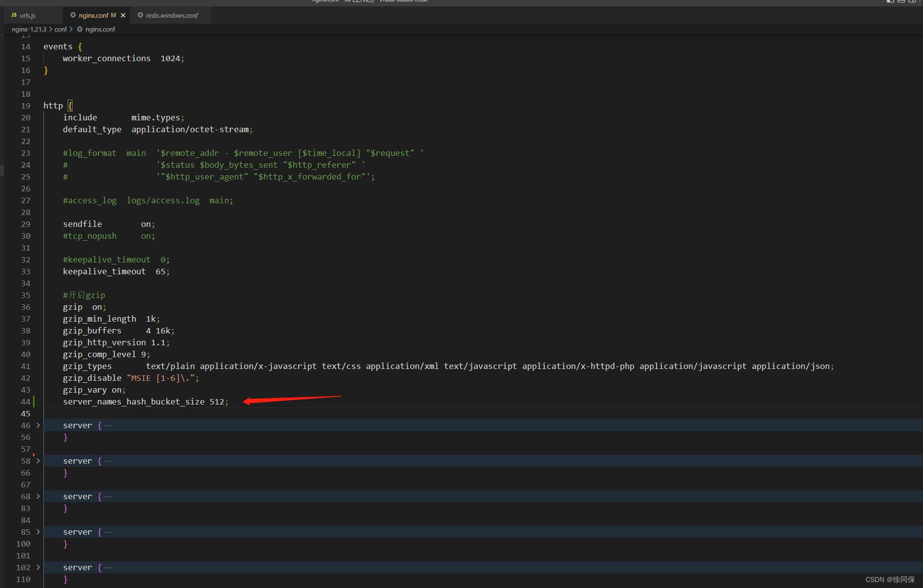This screenshot has width=923, height=588.
Task: Click 'gzip_comp_level' directive
Action: tap(99, 354)
